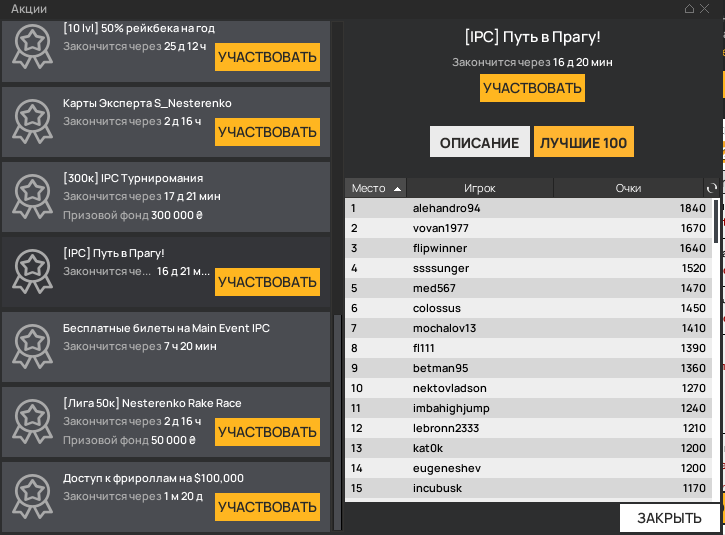725x535 pixels.
Task: Refresh the leaderboard with the reload icon
Action: [x=711, y=188]
